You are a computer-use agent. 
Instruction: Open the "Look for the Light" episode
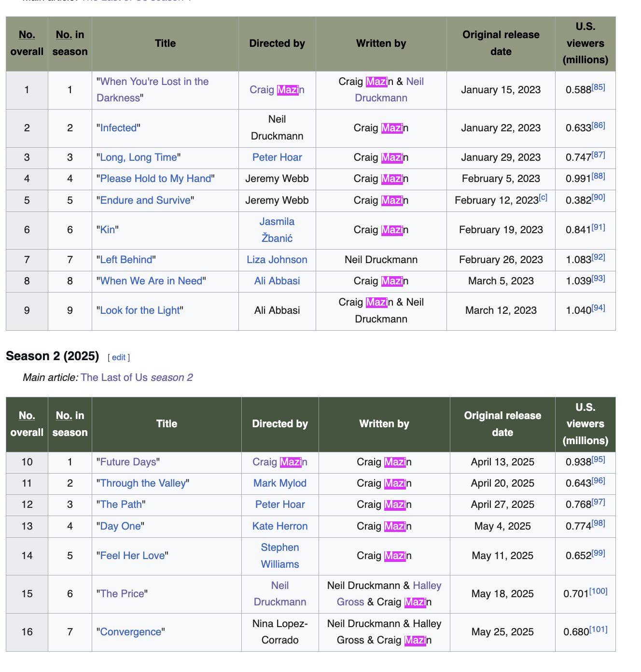coord(140,310)
